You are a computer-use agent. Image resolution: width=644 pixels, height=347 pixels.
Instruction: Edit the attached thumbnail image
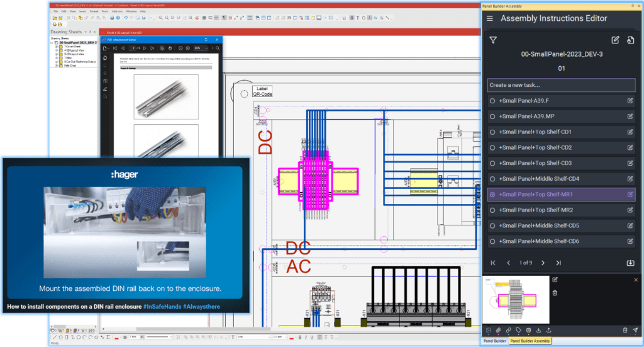(x=555, y=280)
